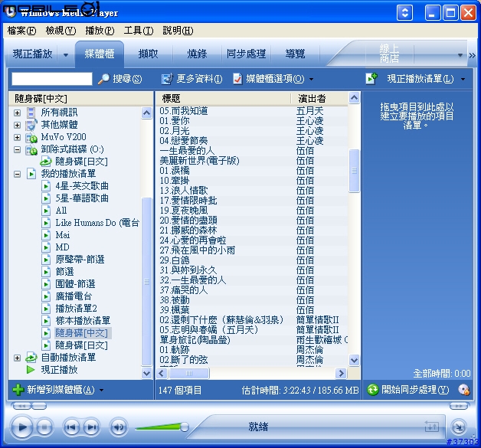Screen dimensions: 481x448
Task: Click the horizontal scrollbar right arrow
Action: tap(341, 373)
